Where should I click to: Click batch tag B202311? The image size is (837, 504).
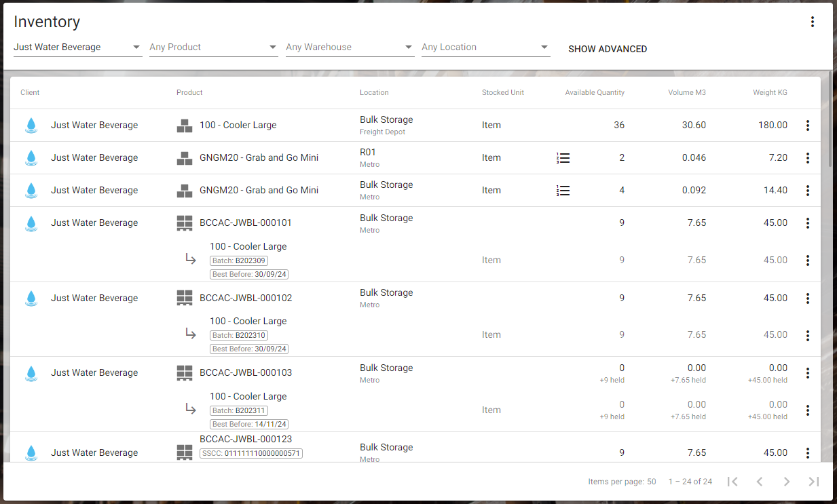(239, 410)
